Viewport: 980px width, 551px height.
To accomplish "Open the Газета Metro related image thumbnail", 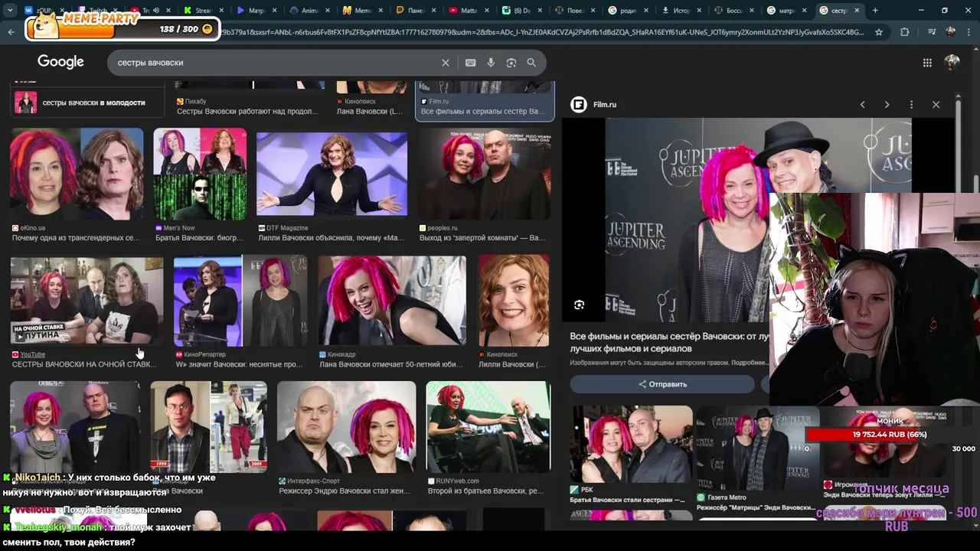I will (758, 448).
